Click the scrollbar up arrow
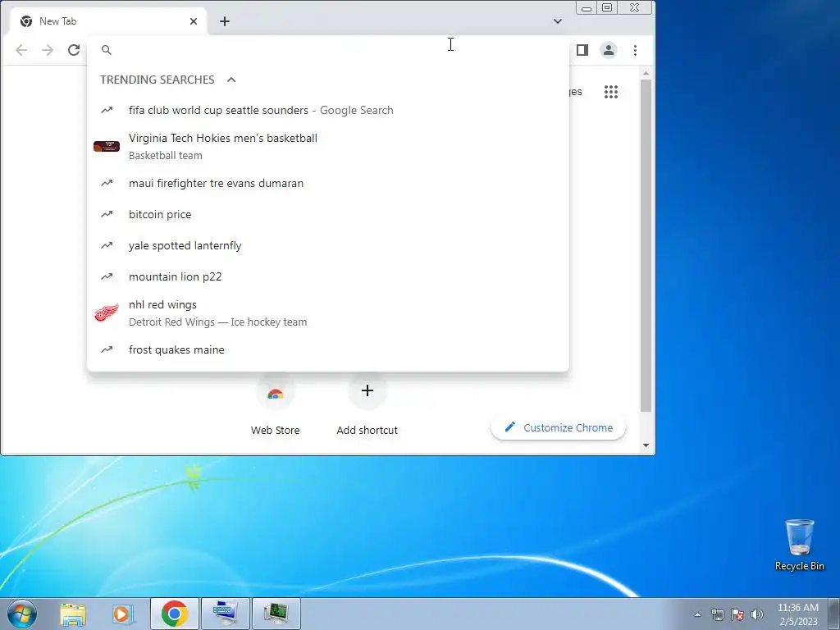The image size is (840, 630). (x=646, y=73)
